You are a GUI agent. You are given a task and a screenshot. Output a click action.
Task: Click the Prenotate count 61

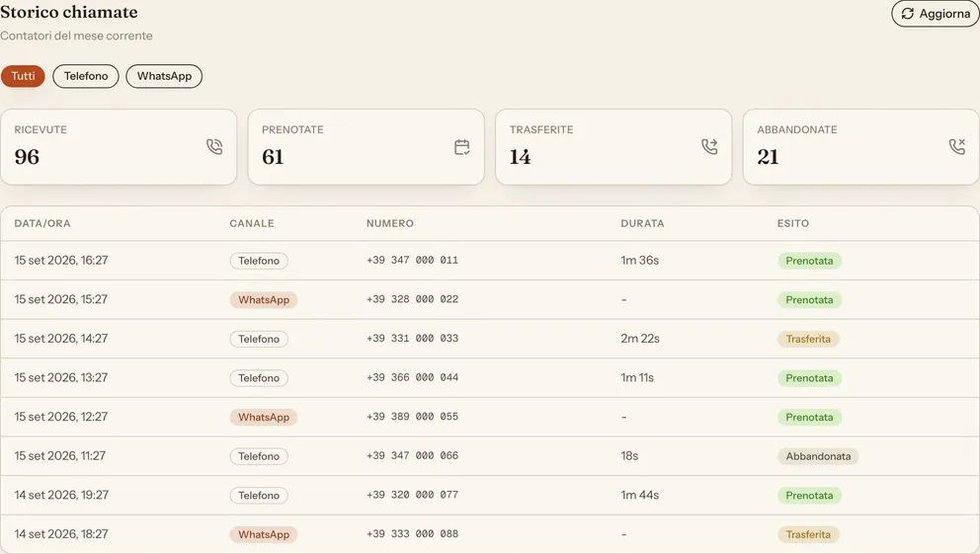(273, 157)
